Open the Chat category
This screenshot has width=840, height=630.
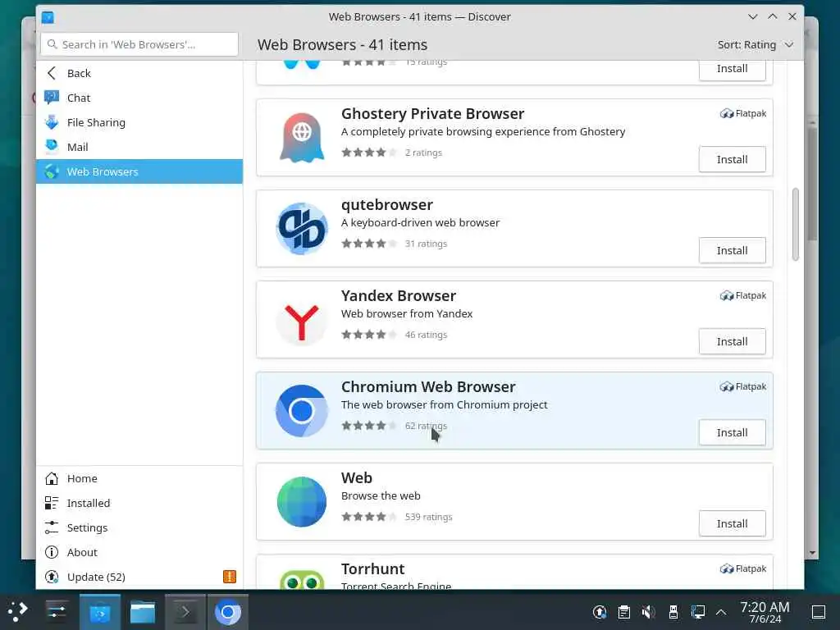coord(139,98)
